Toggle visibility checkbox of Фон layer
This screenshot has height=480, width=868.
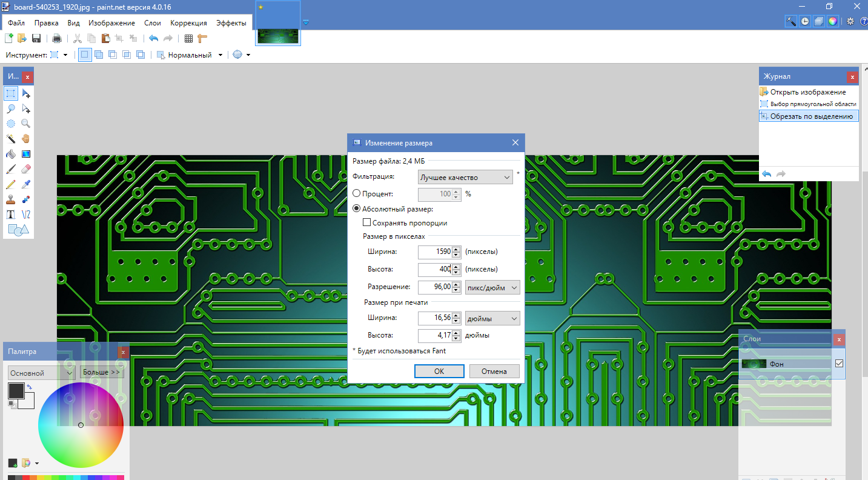[x=839, y=364]
